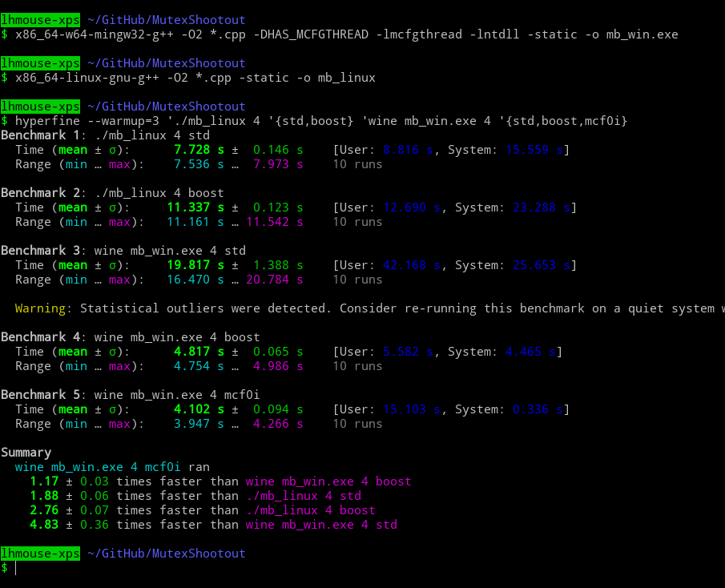This screenshot has height=588, width=725.
Task: Click the mean time value 11.337 s
Action: 195,207
